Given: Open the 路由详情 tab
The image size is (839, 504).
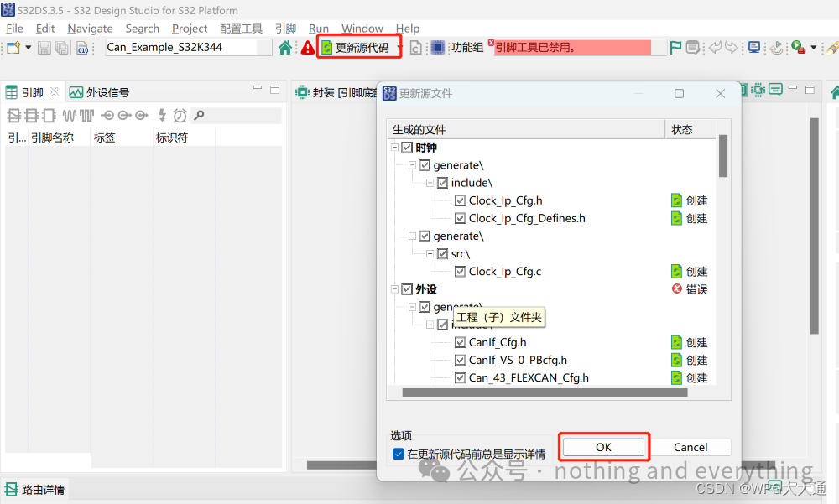Looking at the screenshot, I should coord(35,490).
